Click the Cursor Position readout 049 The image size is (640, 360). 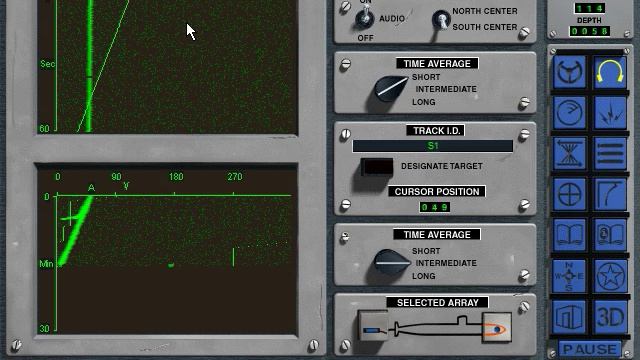pos(435,207)
